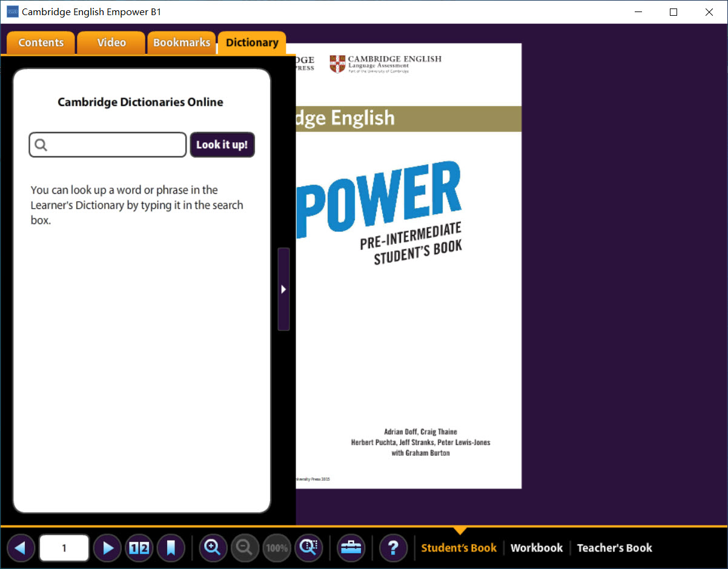
Task: Switch to the Video tab
Action: (x=111, y=43)
